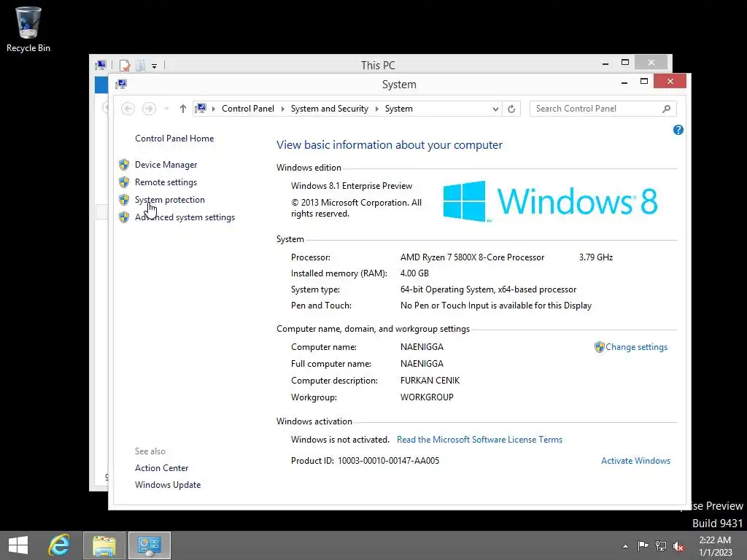Click the Windows 8 logo image

[550, 201]
